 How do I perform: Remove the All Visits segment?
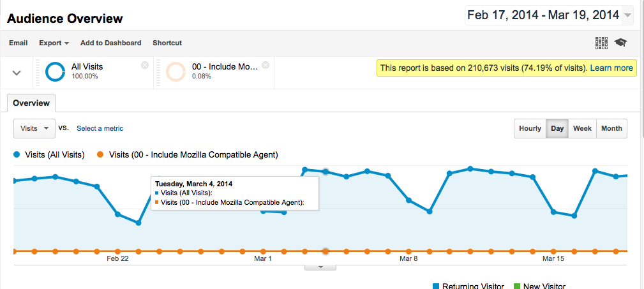pyautogui.click(x=145, y=65)
